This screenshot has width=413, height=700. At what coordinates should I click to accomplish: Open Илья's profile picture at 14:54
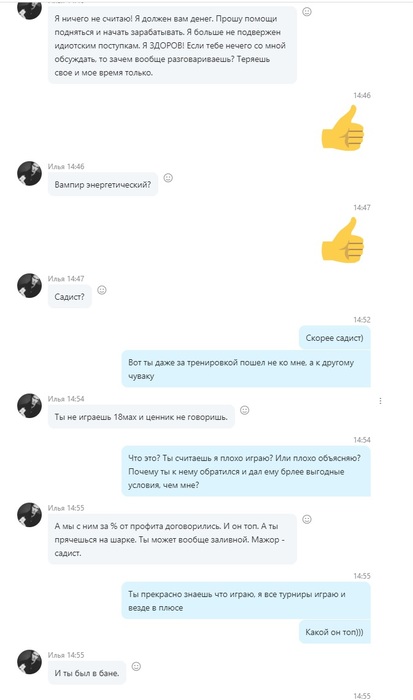click(x=29, y=405)
